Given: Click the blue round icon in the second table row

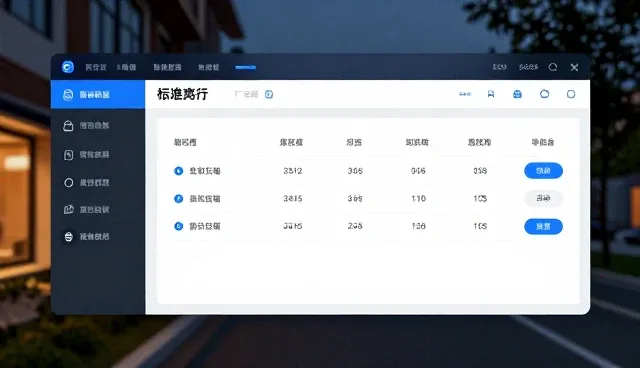Looking at the screenshot, I should click(x=178, y=199).
